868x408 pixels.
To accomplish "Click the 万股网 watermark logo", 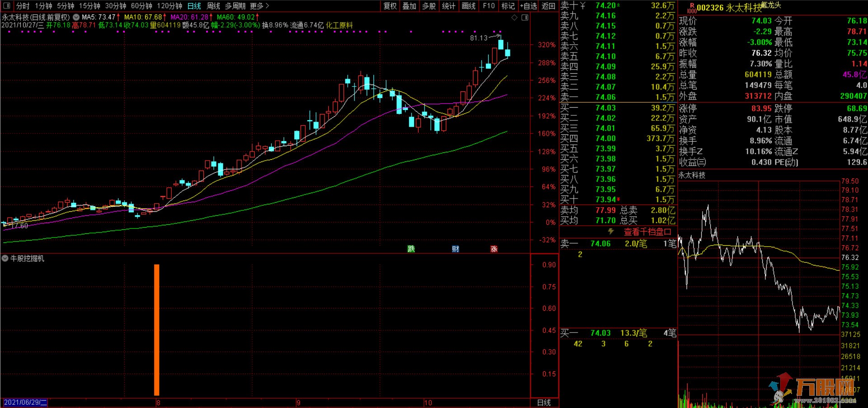I will (811, 388).
